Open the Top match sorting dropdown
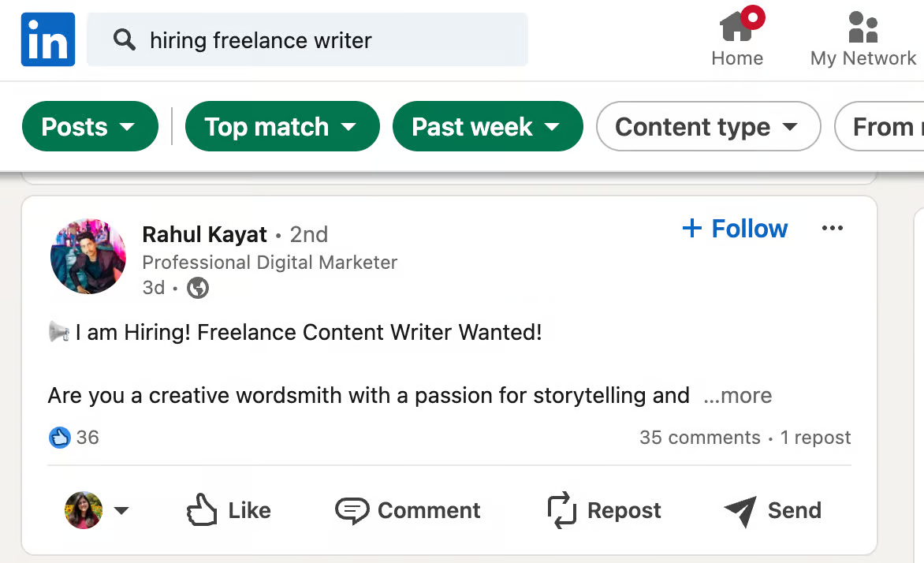The width and height of the screenshot is (924, 563). pos(281,126)
